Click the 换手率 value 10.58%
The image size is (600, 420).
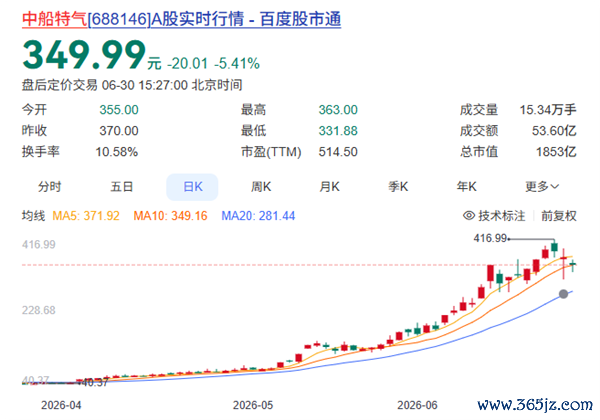coord(117,152)
